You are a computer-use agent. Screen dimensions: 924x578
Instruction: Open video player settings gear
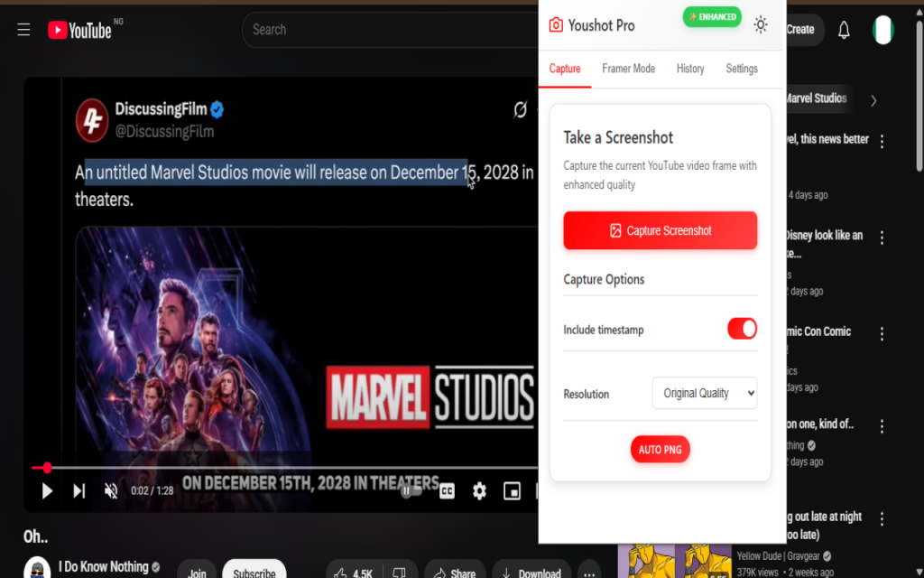point(479,490)
